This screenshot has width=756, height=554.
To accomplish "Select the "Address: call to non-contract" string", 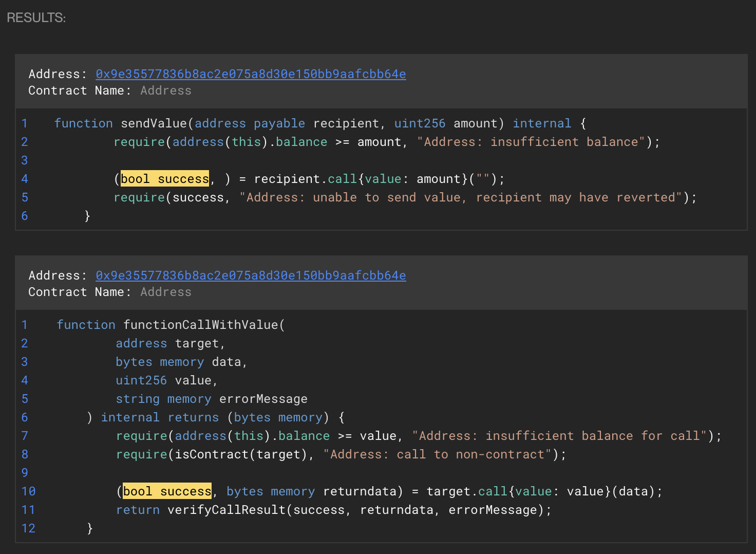I will (437, 454).
